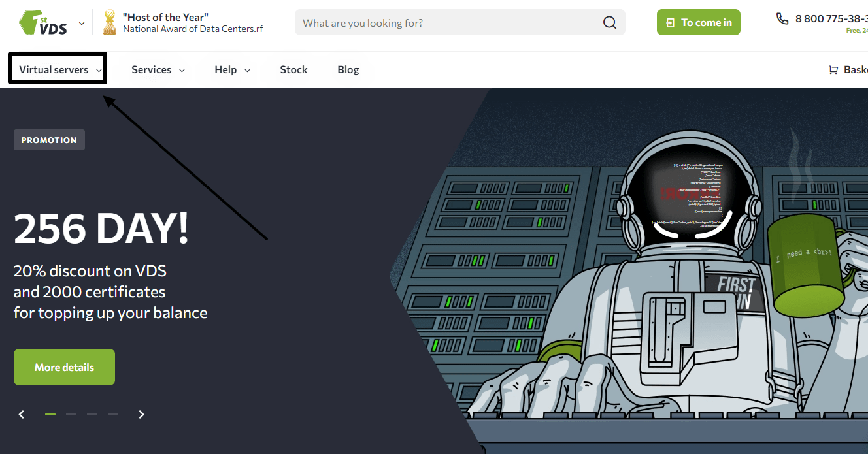868x454 pixels.
Task: Click the login icon in To come in button
Action: pyautogui.click(x=670, y=23)
